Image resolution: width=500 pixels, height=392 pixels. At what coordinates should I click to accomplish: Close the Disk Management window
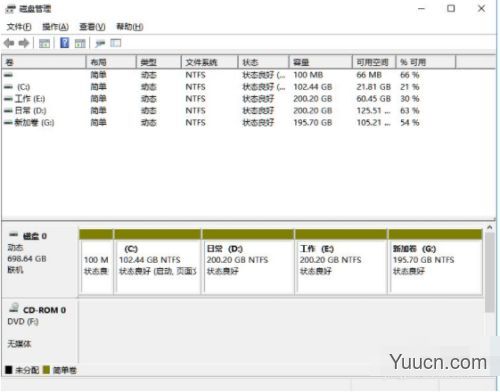482,8
